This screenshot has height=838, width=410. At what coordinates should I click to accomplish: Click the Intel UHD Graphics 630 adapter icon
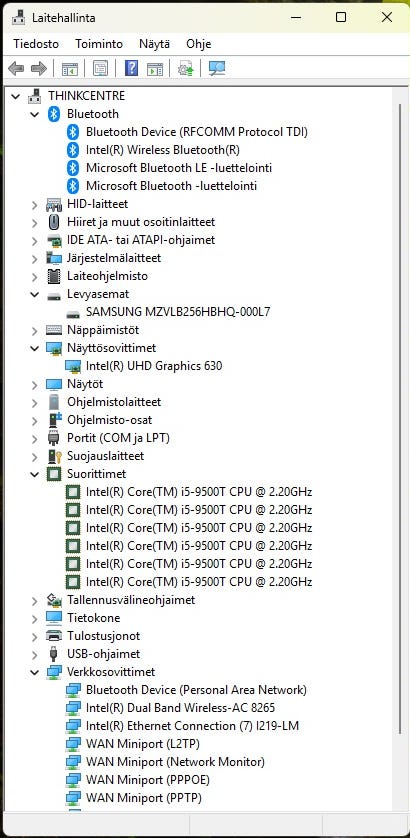73,366
